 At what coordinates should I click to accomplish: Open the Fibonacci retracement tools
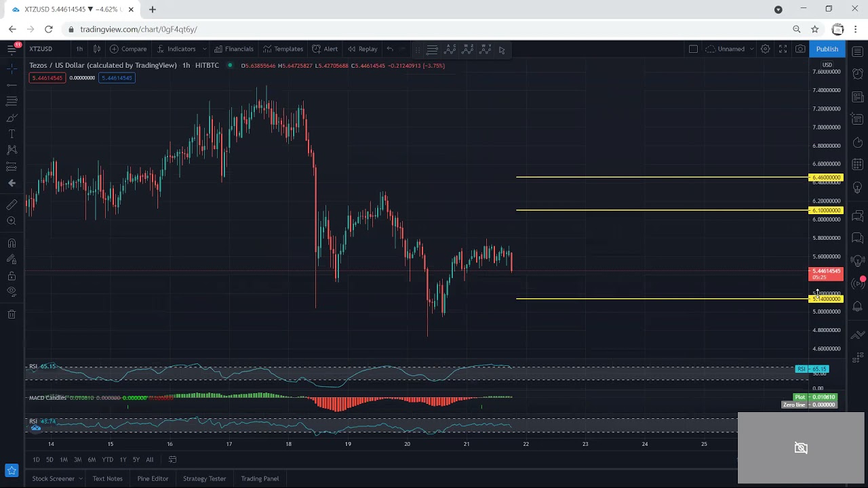pos(12,101)
